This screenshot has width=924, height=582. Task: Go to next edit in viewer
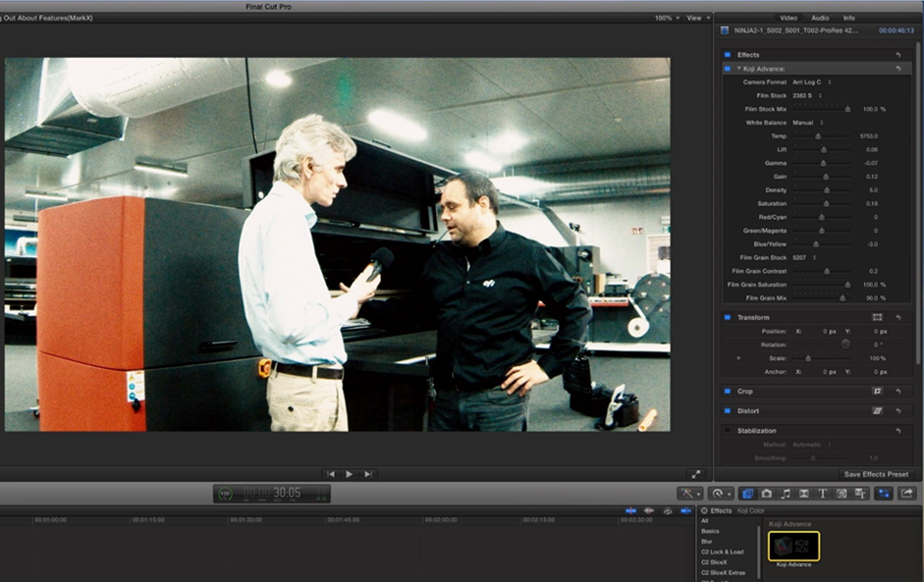coord(368,474)
